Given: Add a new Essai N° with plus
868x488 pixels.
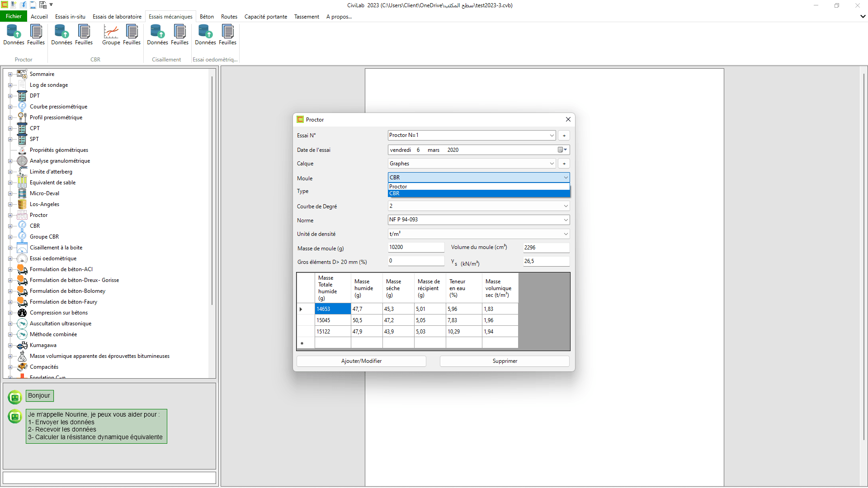Looking at the screenshot, I should [x=564, y=136].
